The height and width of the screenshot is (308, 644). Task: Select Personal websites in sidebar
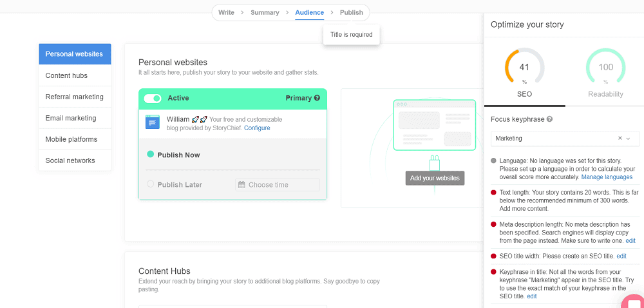click(75, 54)
